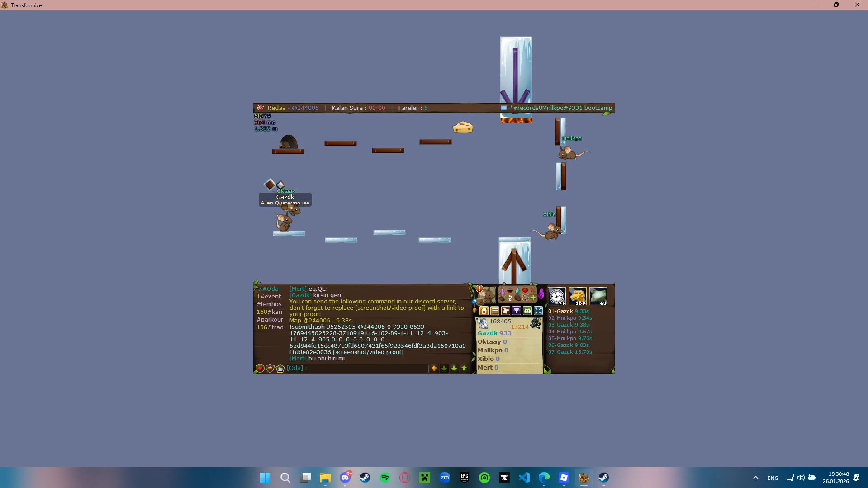Click the map code @244006 in top bar

click(x=305, y=108)
